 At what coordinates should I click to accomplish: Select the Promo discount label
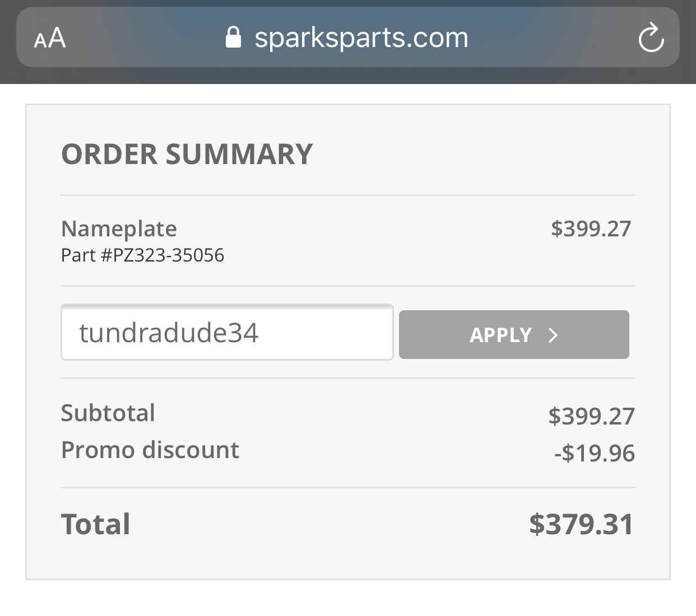[150, 450]
